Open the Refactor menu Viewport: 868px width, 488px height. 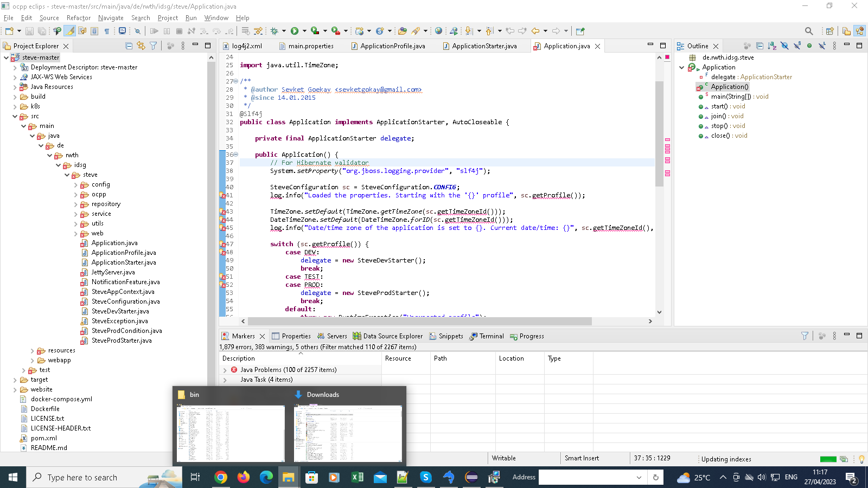coord(78,17)
